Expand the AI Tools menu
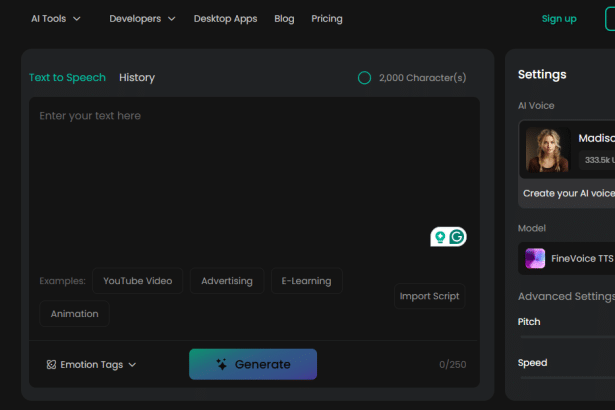Screen dimensions: 615x410 coord(55,18)
